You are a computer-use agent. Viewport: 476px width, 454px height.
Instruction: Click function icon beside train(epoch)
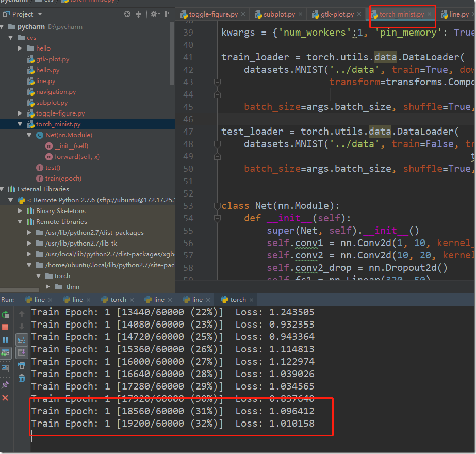[x=40, y=179]
